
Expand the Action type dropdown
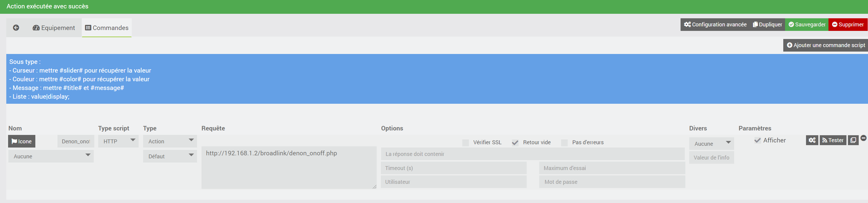[x=170, y=141]
